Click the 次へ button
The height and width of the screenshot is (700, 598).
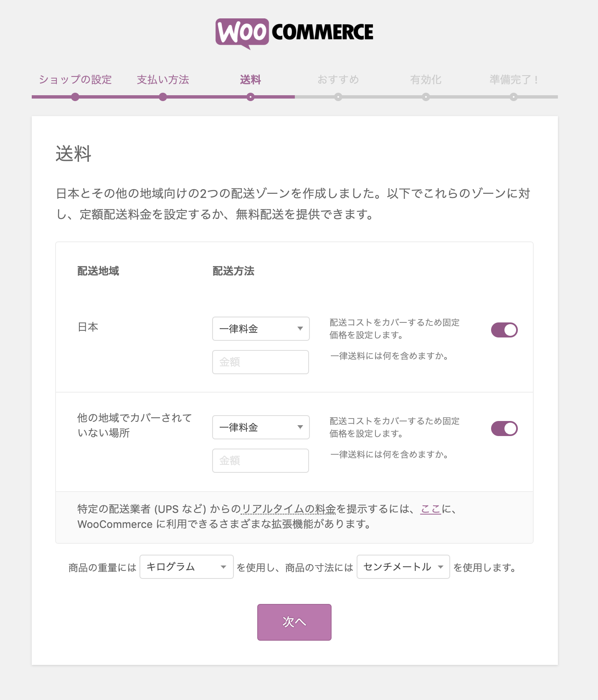coord(294,622)
